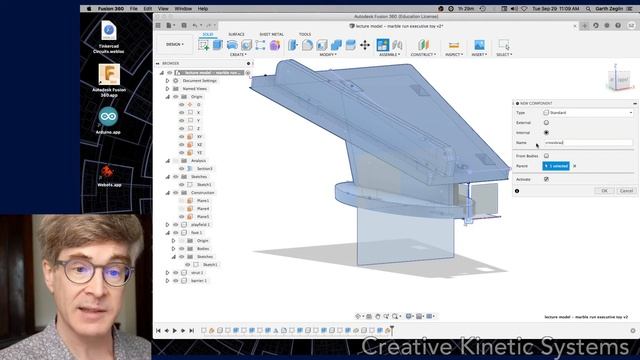Viewport: 640px width, 360px height.
Task: Select the Combine tool icon
Action: pyautogui.click(x=336, y=45)
